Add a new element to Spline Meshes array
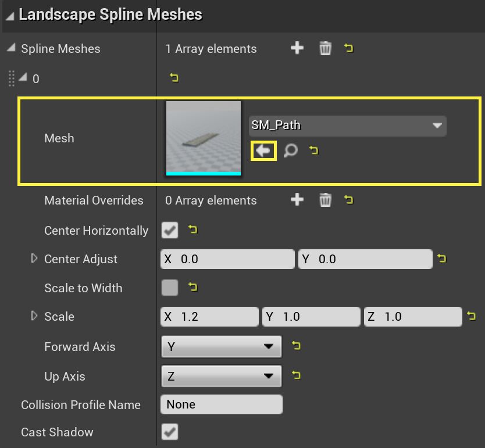The image size is (485, 448). [297, 49]
